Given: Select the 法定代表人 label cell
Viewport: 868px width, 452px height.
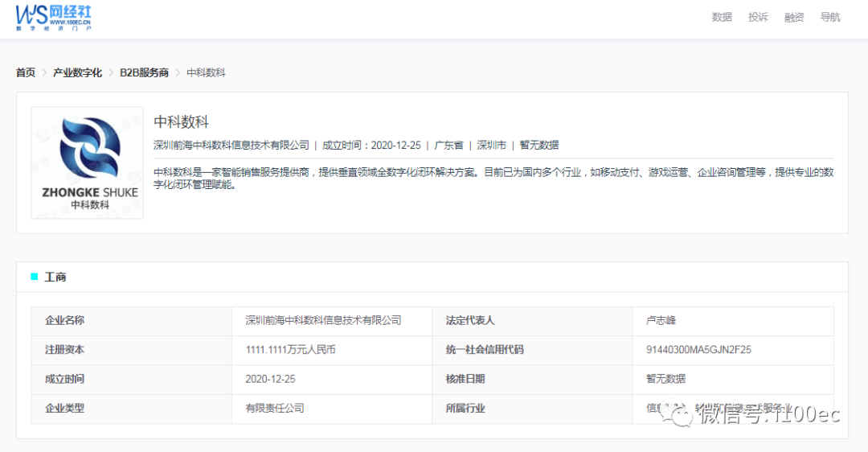Looking at the screenshot, I should (x=532, y=321).
